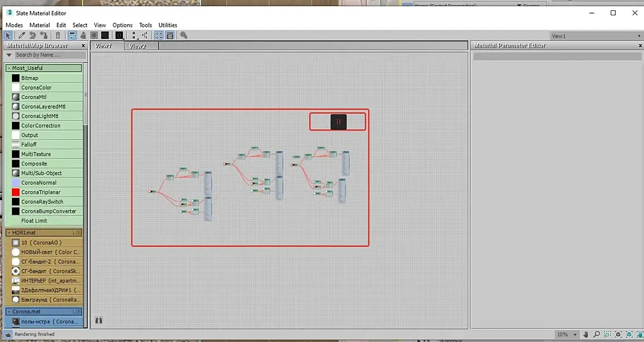Toggle Show Background in Preview
Screen dimensions: 644x342
[105, 36]
